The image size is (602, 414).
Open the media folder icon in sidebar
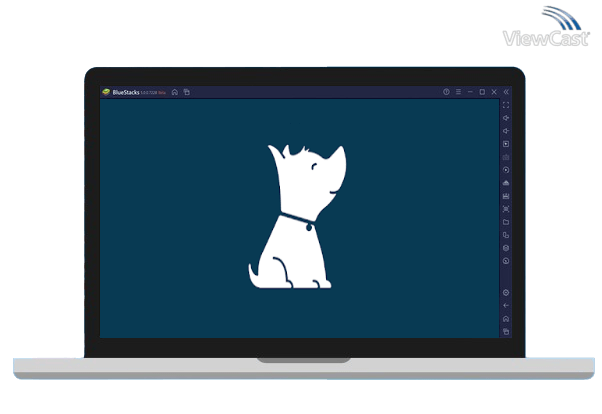(x=506, y=222)
